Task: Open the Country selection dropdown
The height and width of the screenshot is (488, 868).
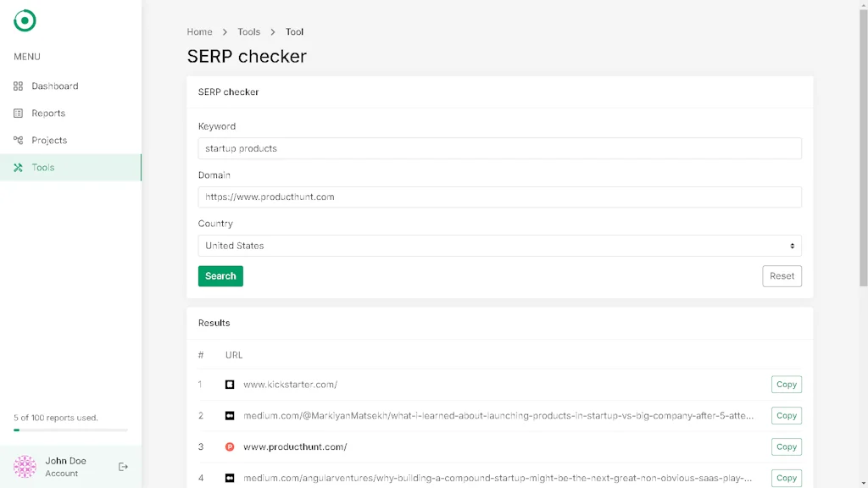Action: (499, 245)
